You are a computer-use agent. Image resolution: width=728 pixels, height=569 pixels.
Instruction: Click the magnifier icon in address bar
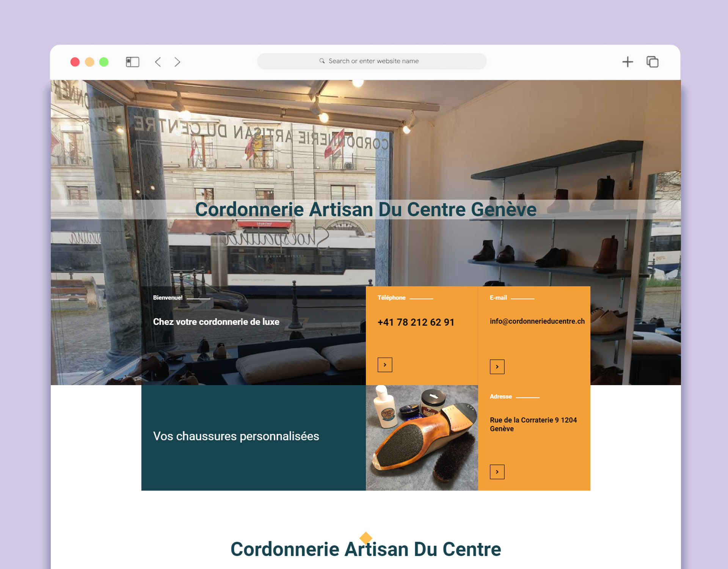pyautogui.click(x=322, y=61)
